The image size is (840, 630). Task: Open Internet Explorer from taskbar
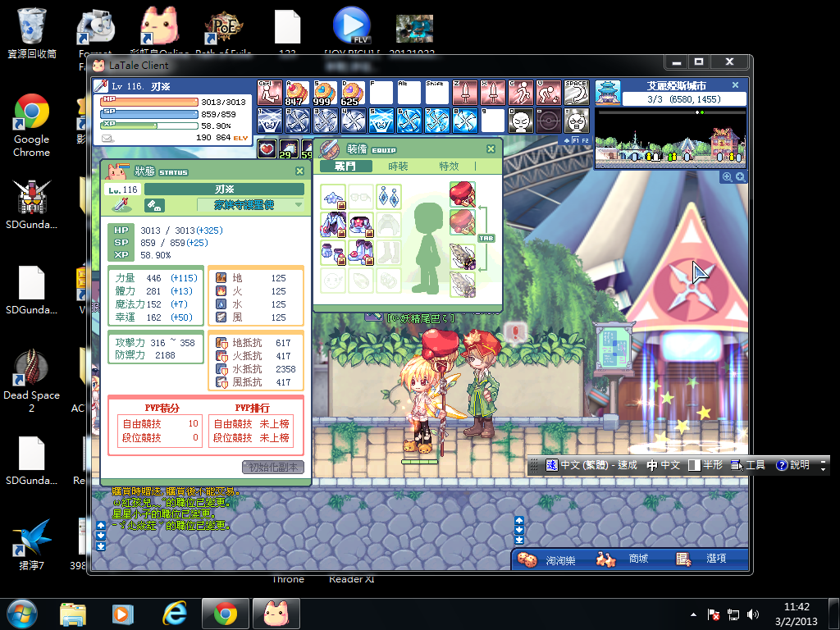click(175, 614)
